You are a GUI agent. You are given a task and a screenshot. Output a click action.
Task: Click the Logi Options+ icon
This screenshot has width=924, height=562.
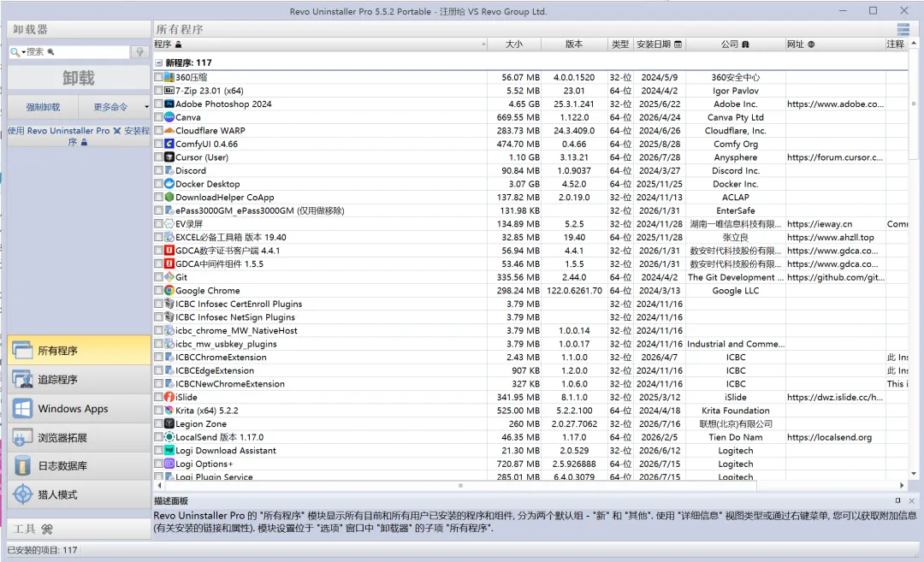tap(169, 464)
